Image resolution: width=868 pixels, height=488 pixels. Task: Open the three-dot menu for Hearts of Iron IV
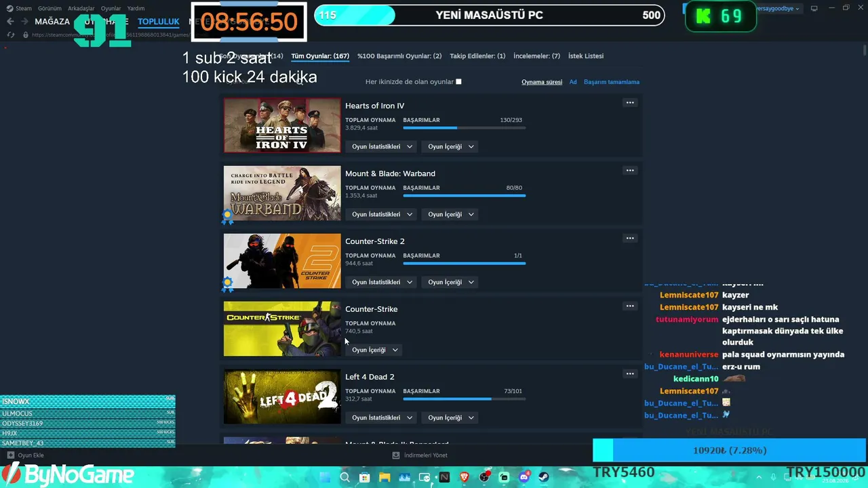[x=630, y=103]
